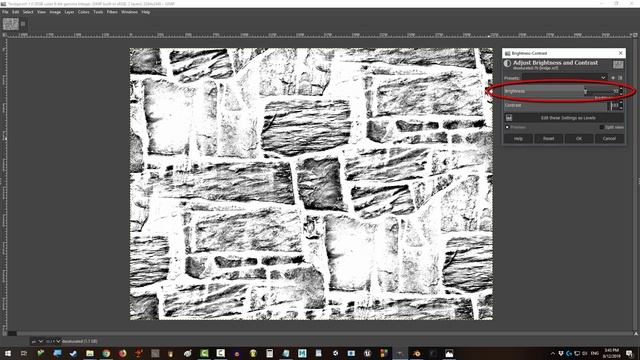
Task: Close the Brightness-Contrast dialog window
Action: click(620, 53)
